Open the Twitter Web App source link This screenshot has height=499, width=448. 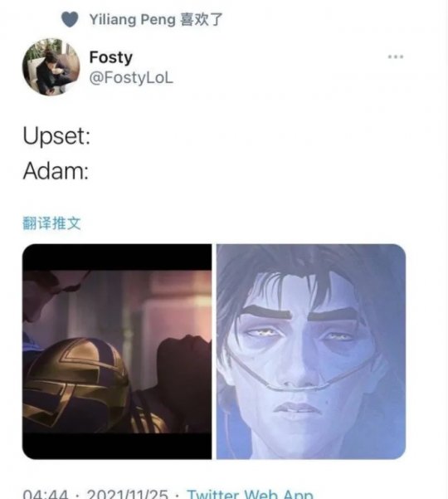250,494
